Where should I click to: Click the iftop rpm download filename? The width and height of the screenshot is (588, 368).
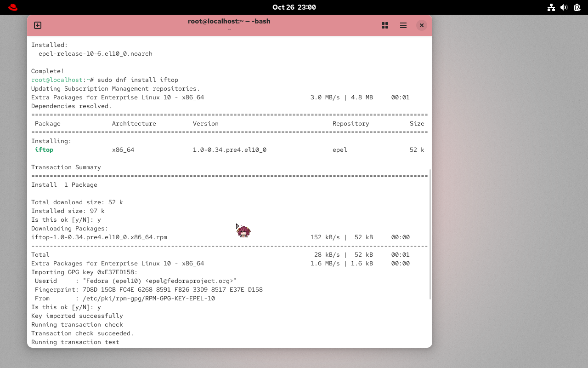pos(99,237)
